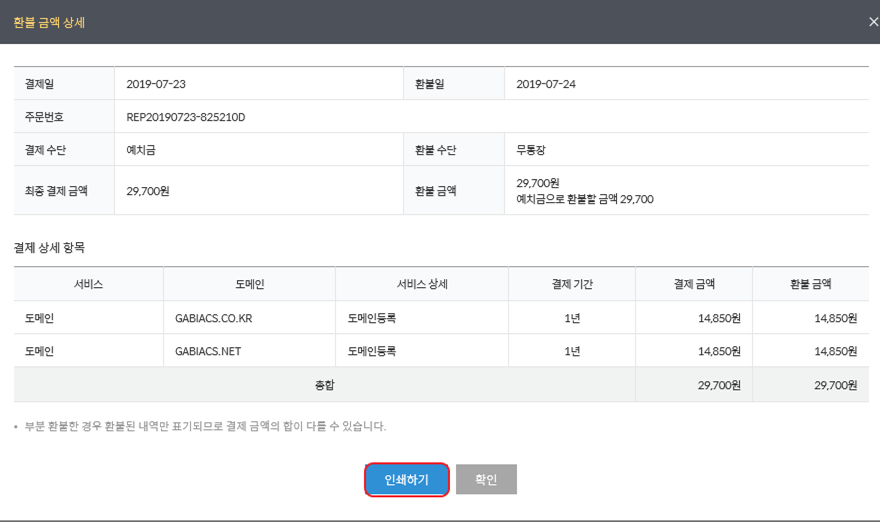Click the 결제 금액 column header
880x522 pixels.
(694, 284)
